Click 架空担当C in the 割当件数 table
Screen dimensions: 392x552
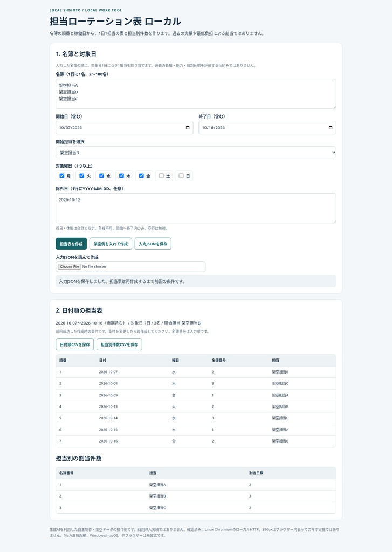coord(157,508)
